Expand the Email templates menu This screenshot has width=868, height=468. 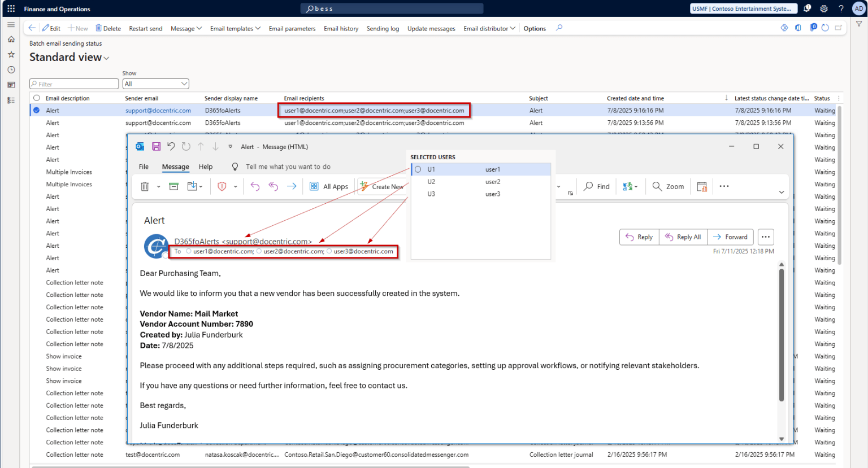click(x=235, y=28)
